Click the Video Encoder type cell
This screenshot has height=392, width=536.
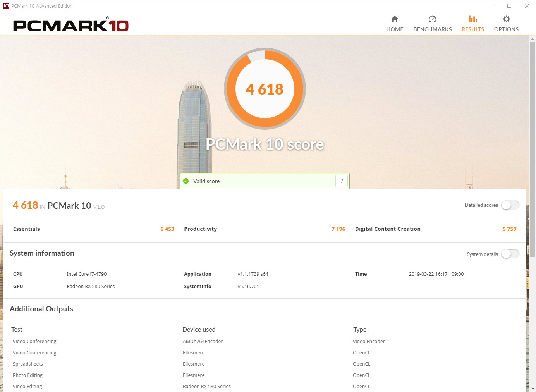369,341
